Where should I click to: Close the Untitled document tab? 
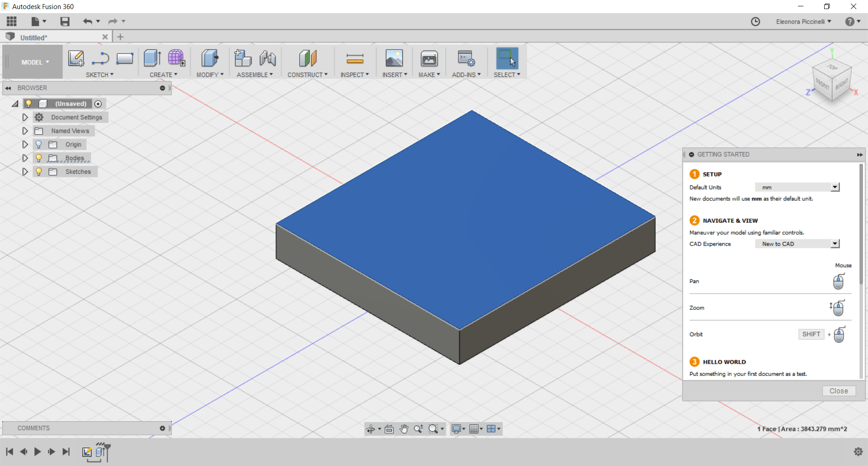pos(105,37)
